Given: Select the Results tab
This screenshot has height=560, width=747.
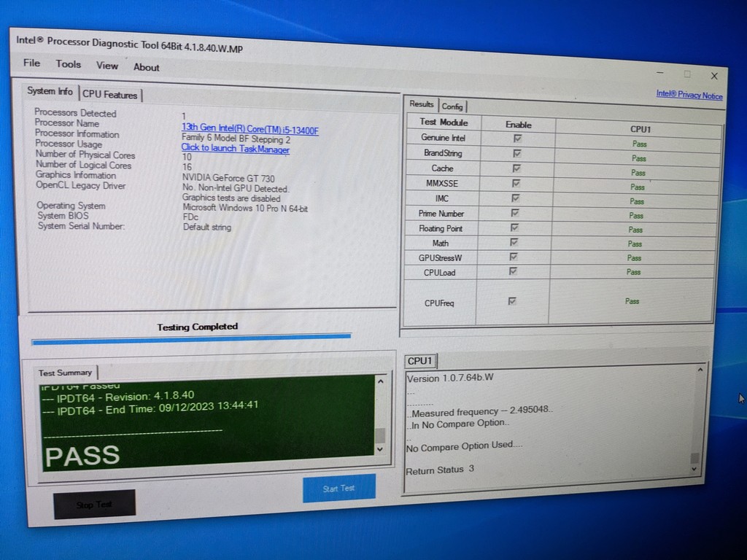Looking at the screenshot, I should click(x=421, y=104).
